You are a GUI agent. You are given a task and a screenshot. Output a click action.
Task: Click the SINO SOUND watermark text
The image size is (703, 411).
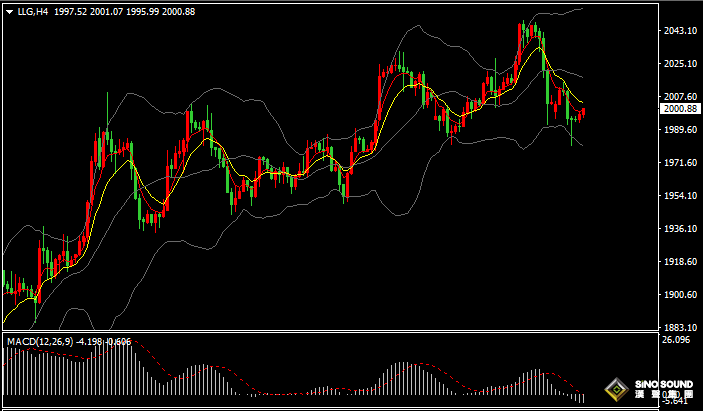[x=660, y=384]
